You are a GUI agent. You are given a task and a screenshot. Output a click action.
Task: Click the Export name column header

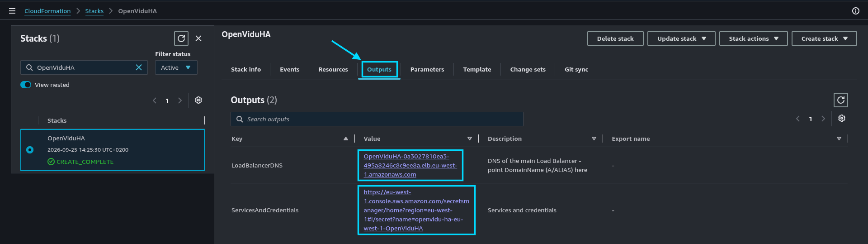point(631,139)
